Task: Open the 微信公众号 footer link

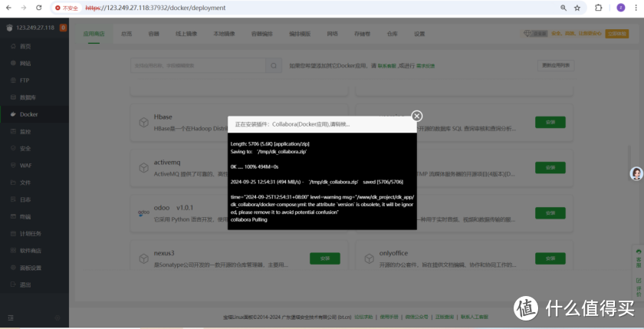Action: point(417,317)
